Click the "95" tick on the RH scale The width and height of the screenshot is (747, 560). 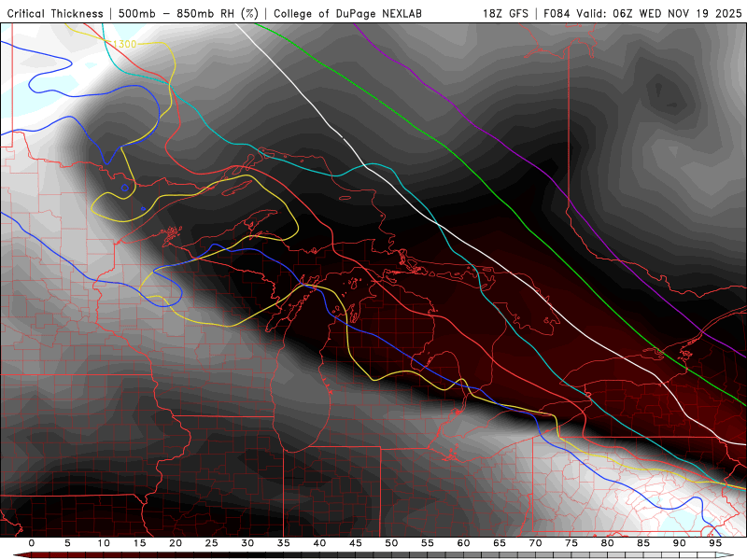click(715, 543)
